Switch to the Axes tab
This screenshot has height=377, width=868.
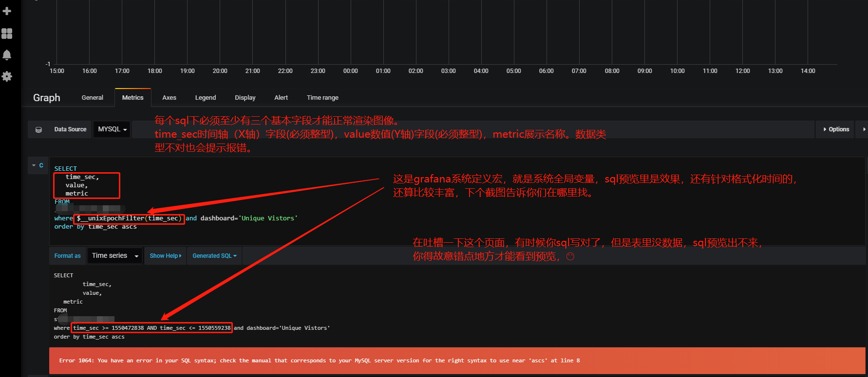tap(170, 98)
